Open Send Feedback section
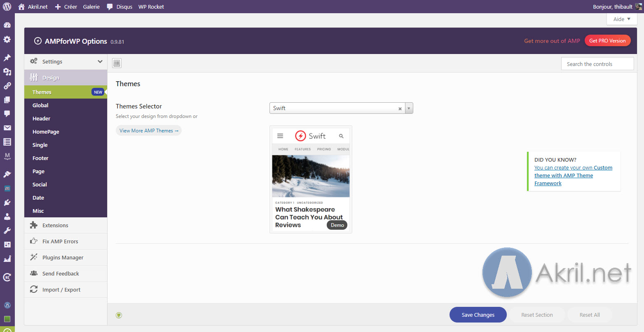 click(x=66, y=273)
